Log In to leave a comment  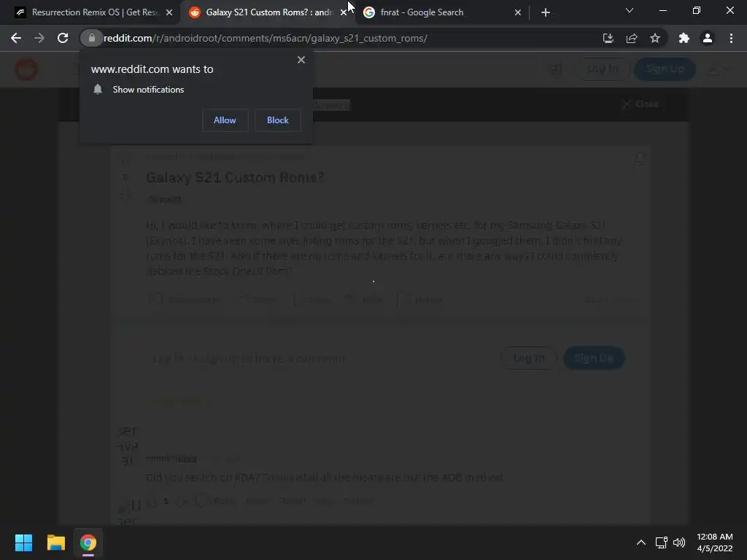528,358
